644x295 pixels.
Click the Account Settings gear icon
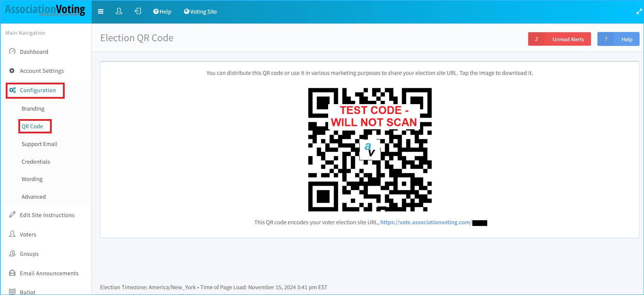12,70
